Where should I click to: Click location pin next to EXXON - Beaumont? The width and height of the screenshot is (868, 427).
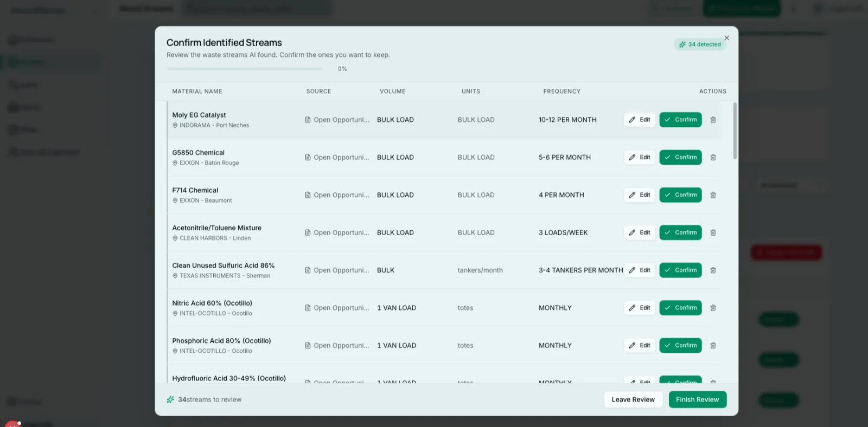point(175,200)
